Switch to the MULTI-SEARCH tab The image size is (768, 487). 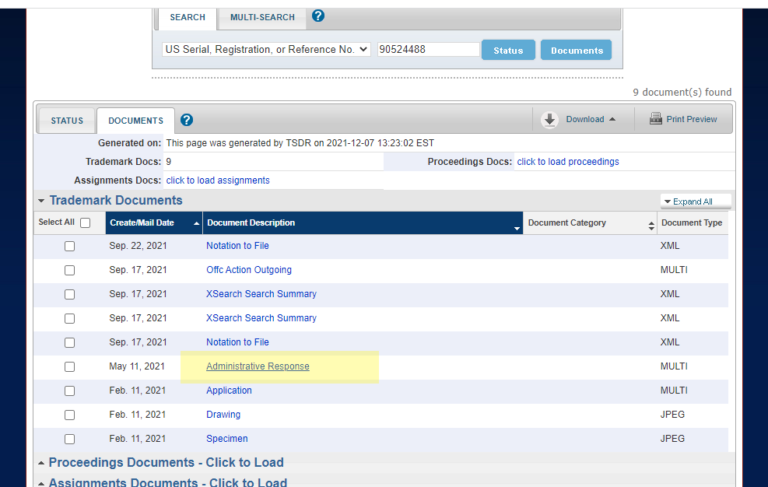[263, 18]
